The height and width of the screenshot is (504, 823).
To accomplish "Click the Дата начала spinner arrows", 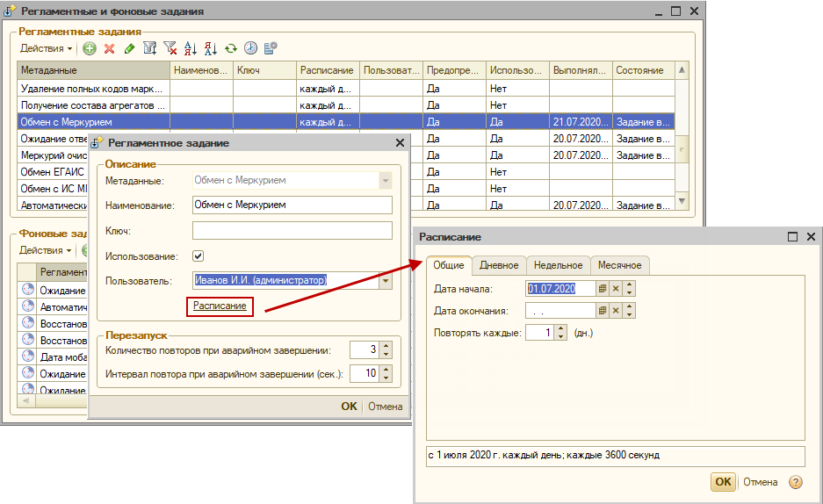I will (629, 289).
